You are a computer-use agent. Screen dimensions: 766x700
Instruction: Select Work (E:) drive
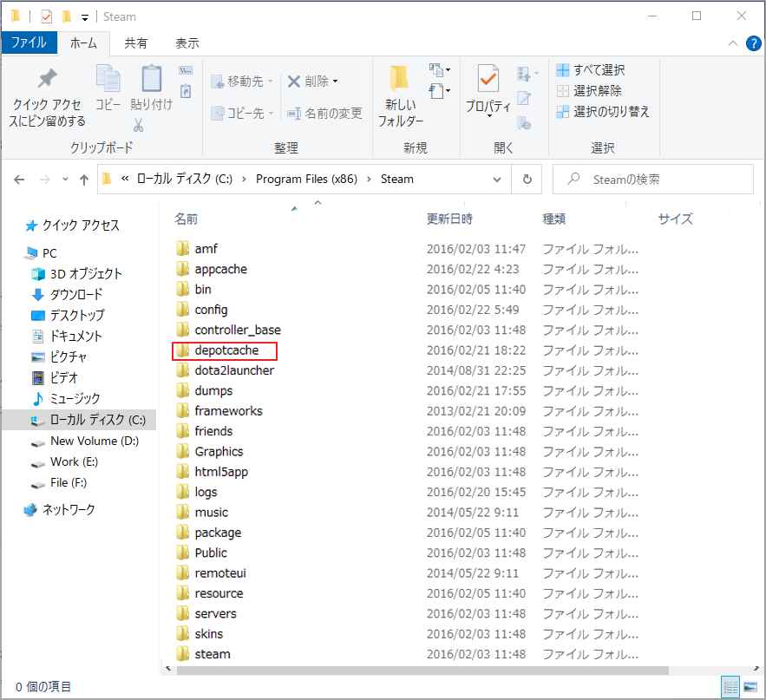[x=64, y=461]
